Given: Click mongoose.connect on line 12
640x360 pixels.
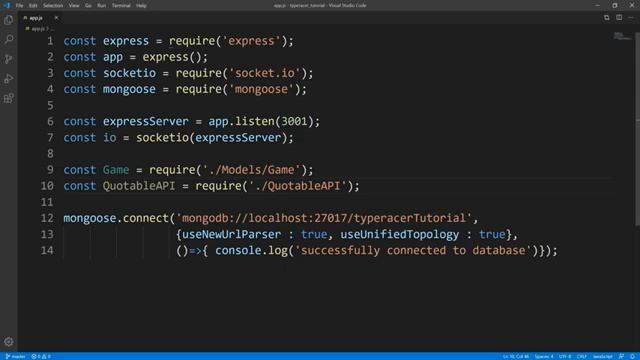Looking at the screenshot, I should (x=116, y=218).
